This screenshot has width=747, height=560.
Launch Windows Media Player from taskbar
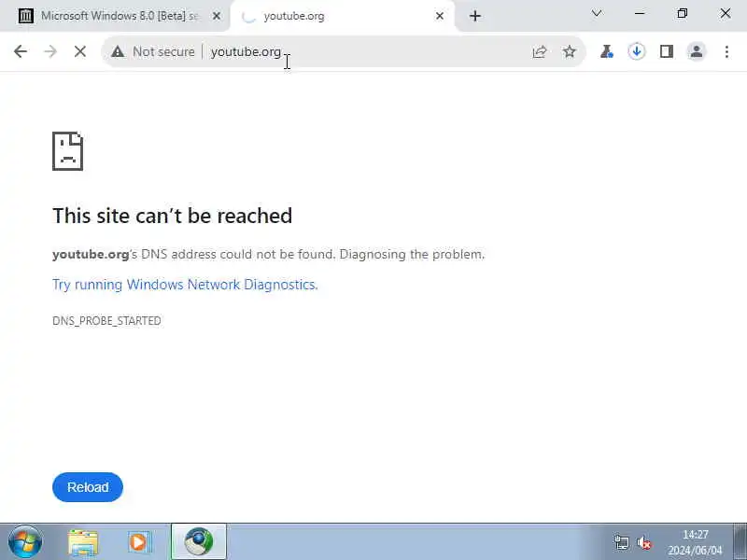click(139, 542)
